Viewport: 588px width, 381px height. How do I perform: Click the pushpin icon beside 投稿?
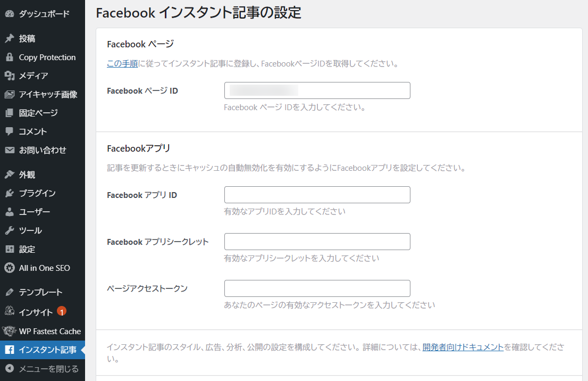[x=10, y=38]
